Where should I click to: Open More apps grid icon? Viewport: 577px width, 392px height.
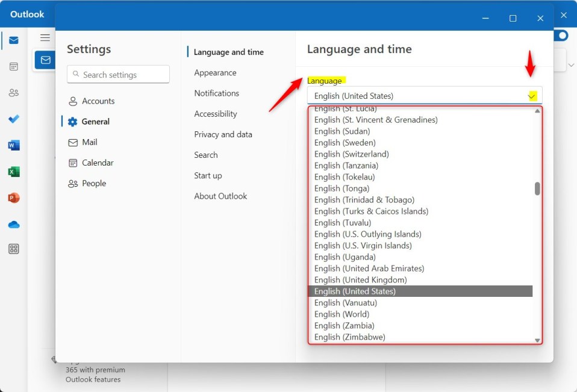tap(14, 249)
